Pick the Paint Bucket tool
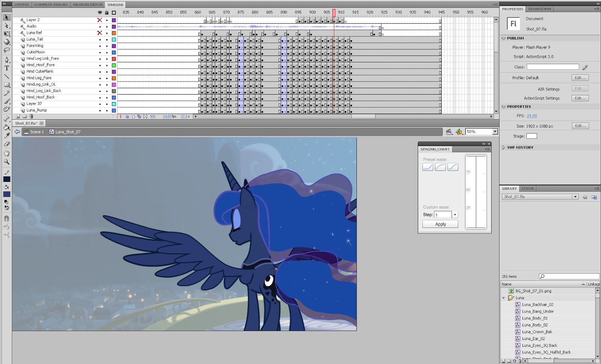601x364 pixels. coord(6,128)
